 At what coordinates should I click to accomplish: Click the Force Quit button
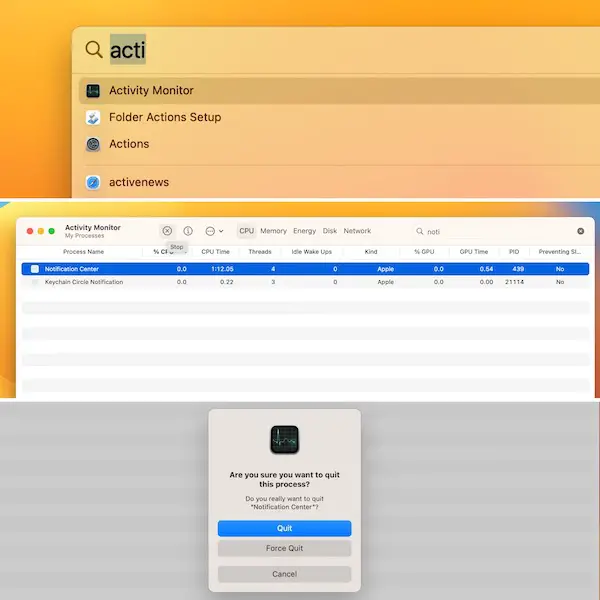click(284, 549)
